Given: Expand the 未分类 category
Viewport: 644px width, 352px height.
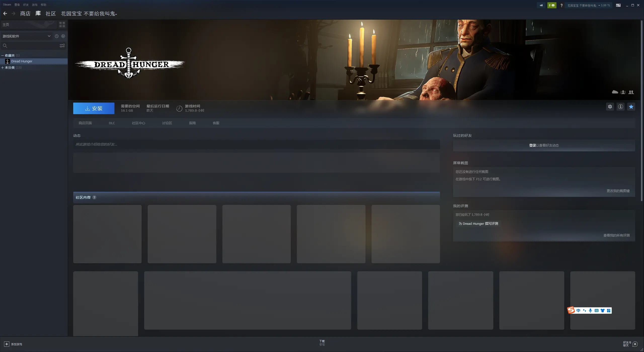Looking at the screenshot, I should [x=3, y=68].
